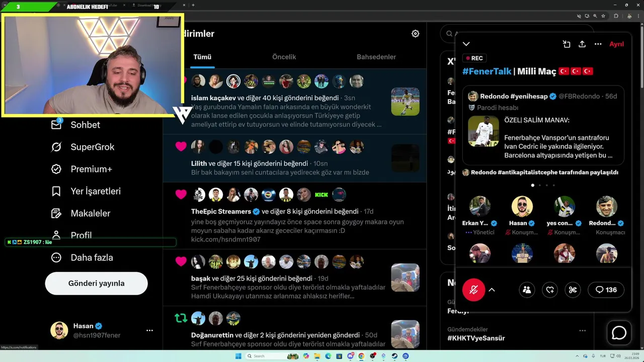Open Space replies showing 136

606,290
